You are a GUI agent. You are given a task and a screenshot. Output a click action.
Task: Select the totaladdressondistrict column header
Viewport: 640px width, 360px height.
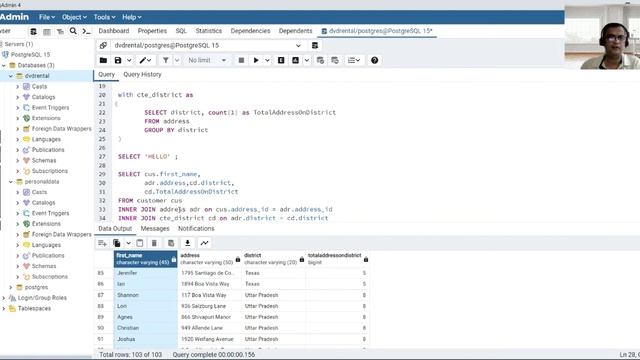338,259
